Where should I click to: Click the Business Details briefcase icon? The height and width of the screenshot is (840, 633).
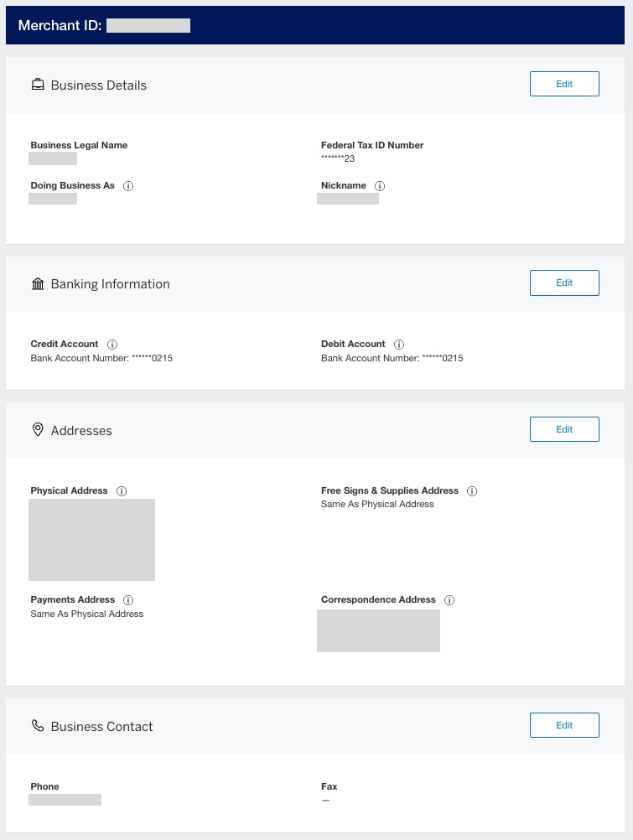click(38, 84)
